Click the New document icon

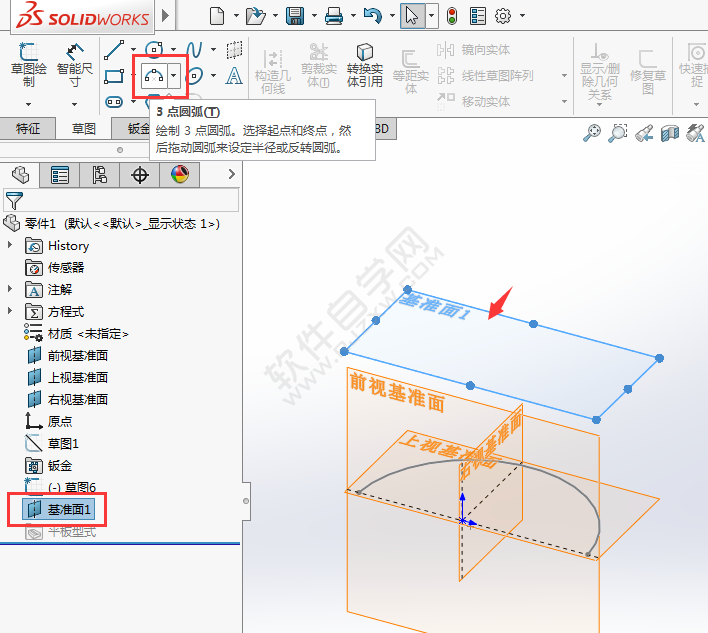[217, 16]
